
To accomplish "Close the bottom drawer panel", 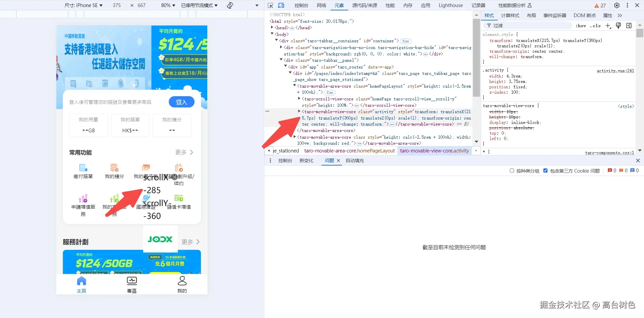I will click(638, 161).
